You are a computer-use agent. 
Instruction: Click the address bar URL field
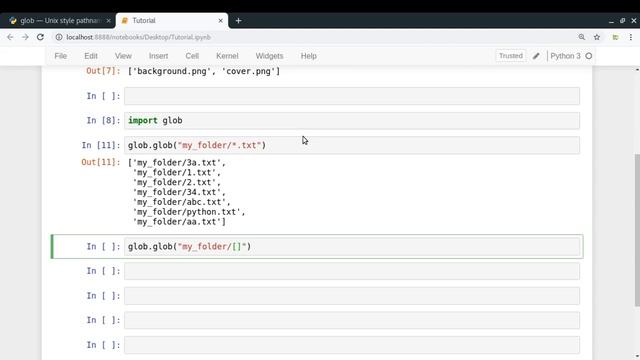[314, 37]
